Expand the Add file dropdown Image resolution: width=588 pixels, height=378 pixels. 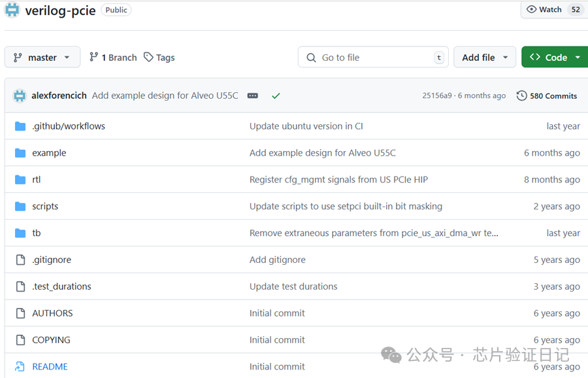[484, 58]
